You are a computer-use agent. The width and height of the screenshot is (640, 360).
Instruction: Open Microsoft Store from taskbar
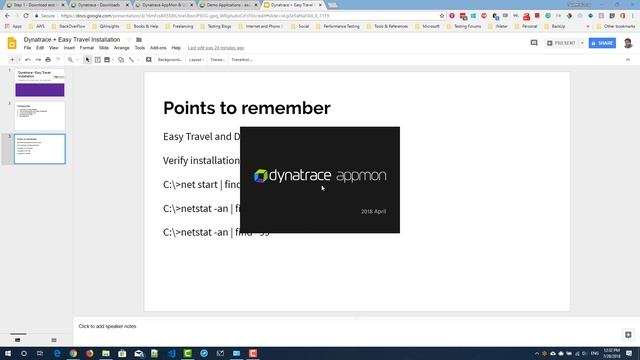tap(122, 353)
